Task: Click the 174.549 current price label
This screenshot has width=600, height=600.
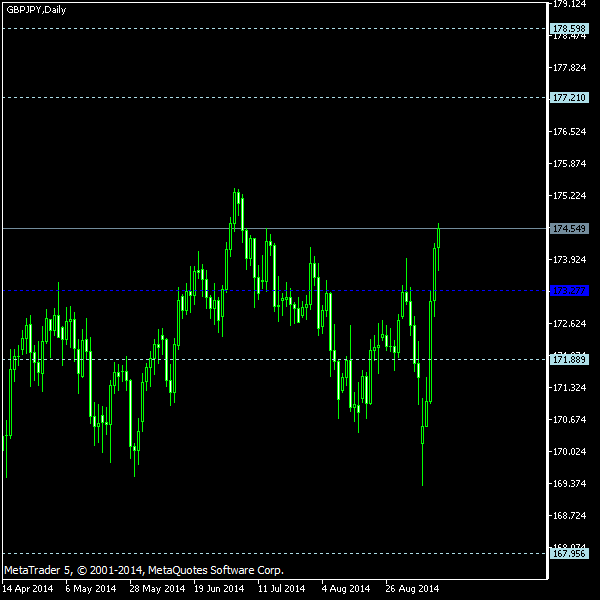Action: pyautogui.click(x=569, y=229)
